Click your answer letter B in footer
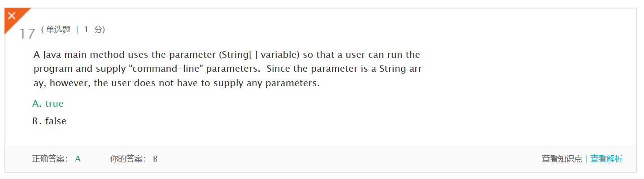 (x=155, y=159)
